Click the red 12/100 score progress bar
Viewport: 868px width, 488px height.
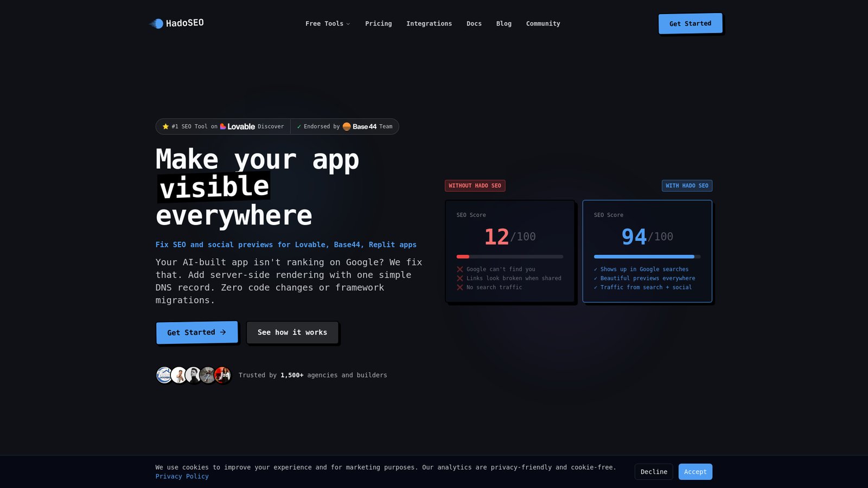click(510, 256)
